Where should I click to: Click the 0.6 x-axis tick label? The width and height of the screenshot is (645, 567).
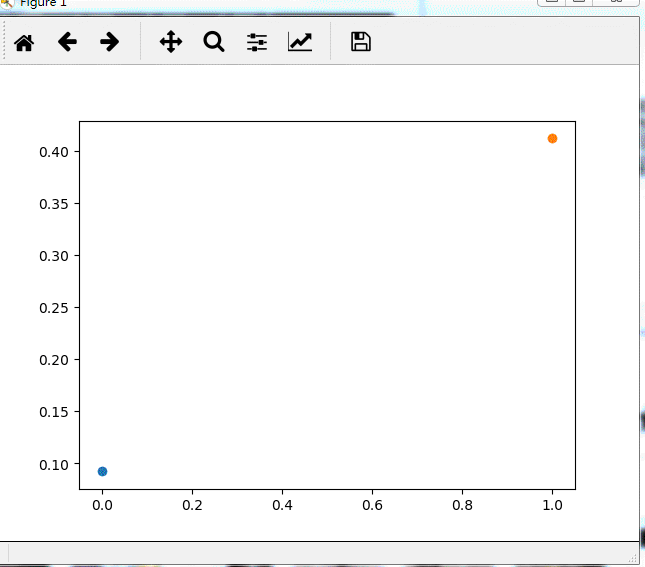(x=372, y=507)
